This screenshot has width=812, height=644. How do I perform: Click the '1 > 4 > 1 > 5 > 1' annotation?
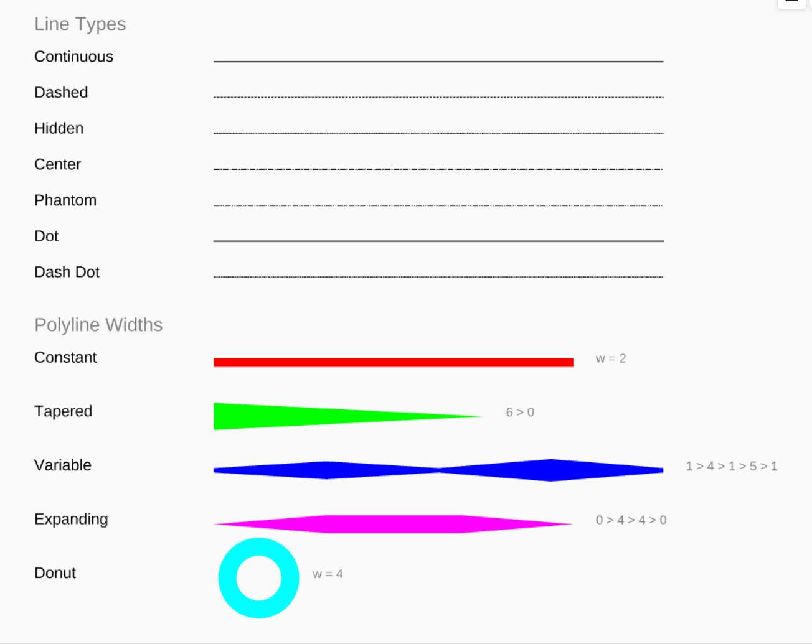click(732, 466)
